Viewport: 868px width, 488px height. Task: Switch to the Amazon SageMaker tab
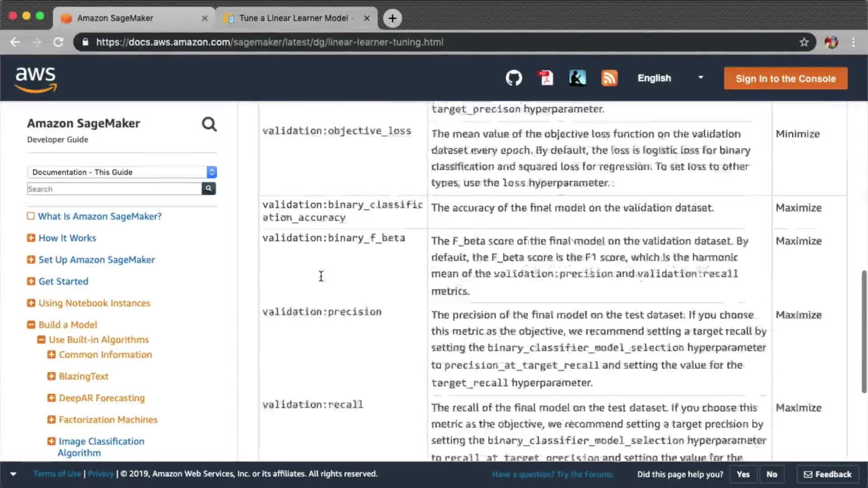tap(115, 18)
